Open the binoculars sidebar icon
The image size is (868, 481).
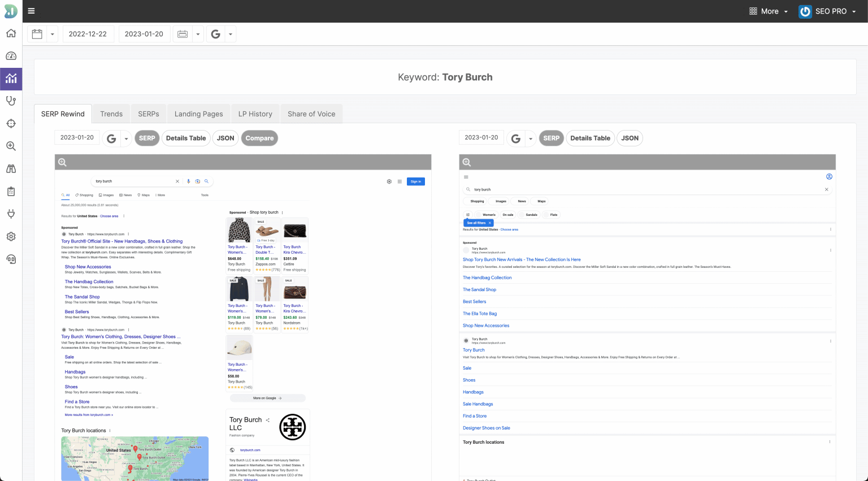click(11, 169)
